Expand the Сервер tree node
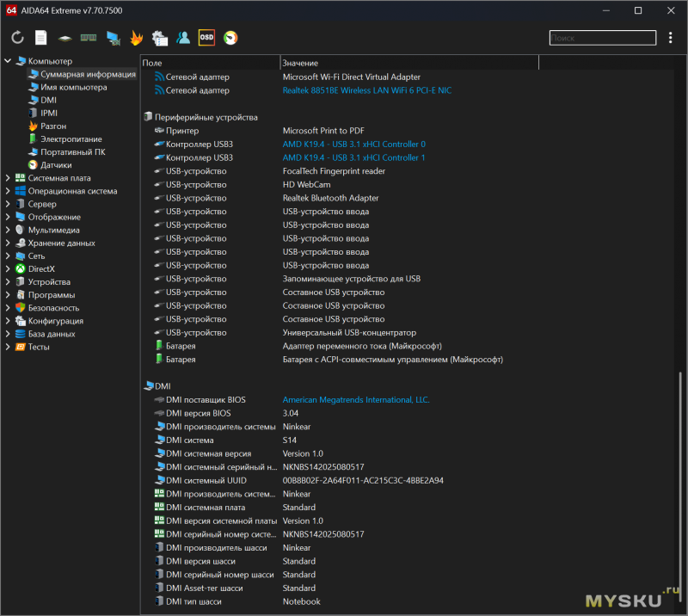This screenshot has height=616, width=688. (x=8, y=204)
